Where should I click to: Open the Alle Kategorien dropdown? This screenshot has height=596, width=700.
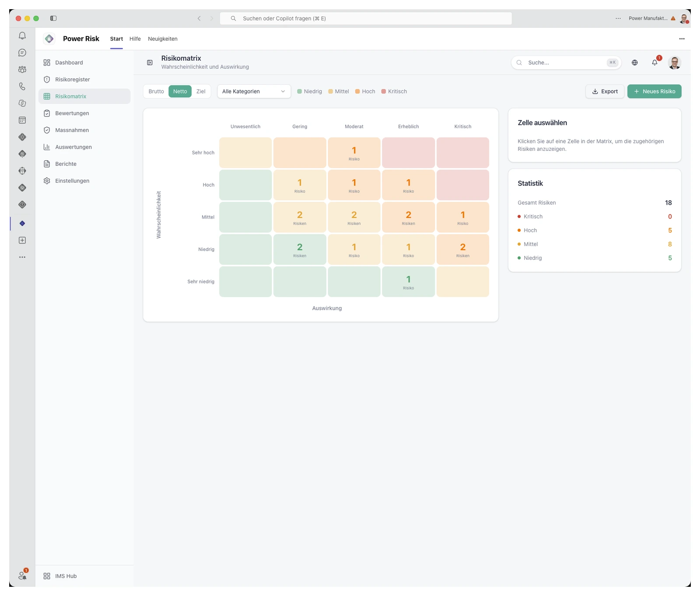(254, 91)
